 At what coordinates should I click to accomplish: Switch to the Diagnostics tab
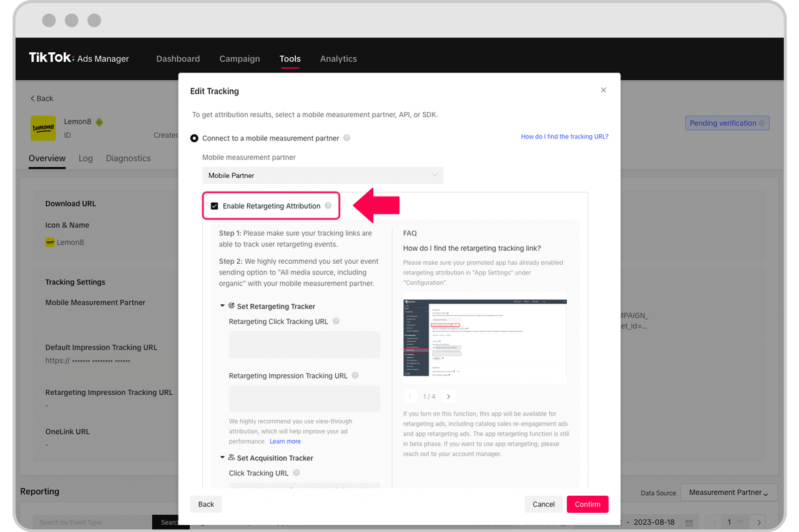pos(129,158)
